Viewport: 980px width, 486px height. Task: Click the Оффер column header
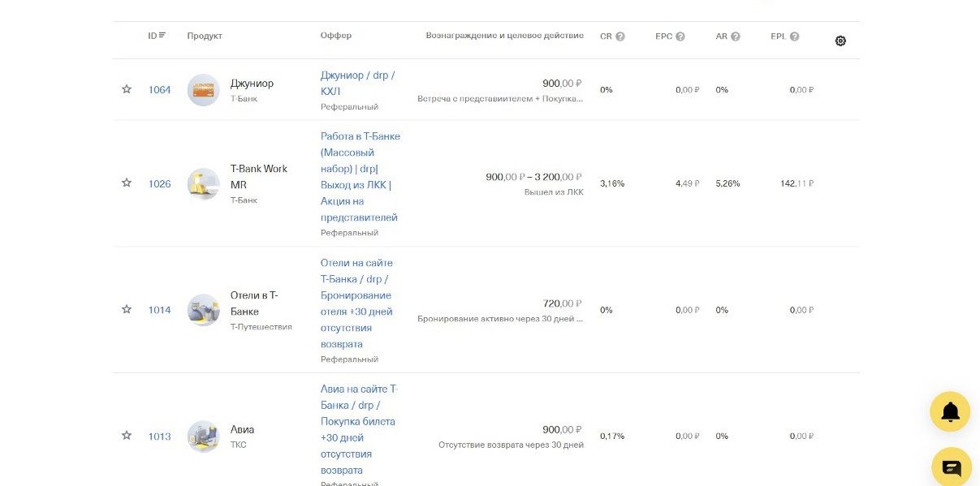336,36
